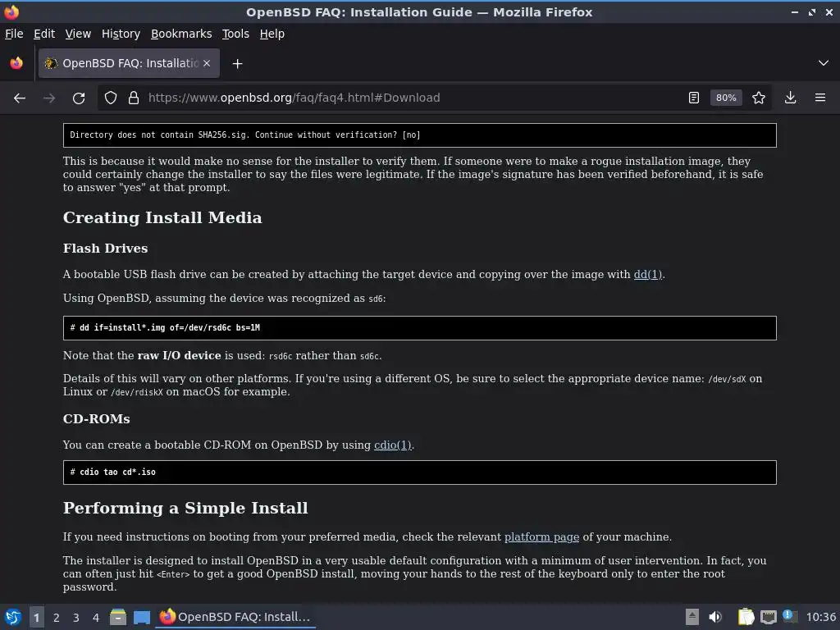Open the network status tray icon
This screenshot has width=840, height=630.
(x=768, y=617)
